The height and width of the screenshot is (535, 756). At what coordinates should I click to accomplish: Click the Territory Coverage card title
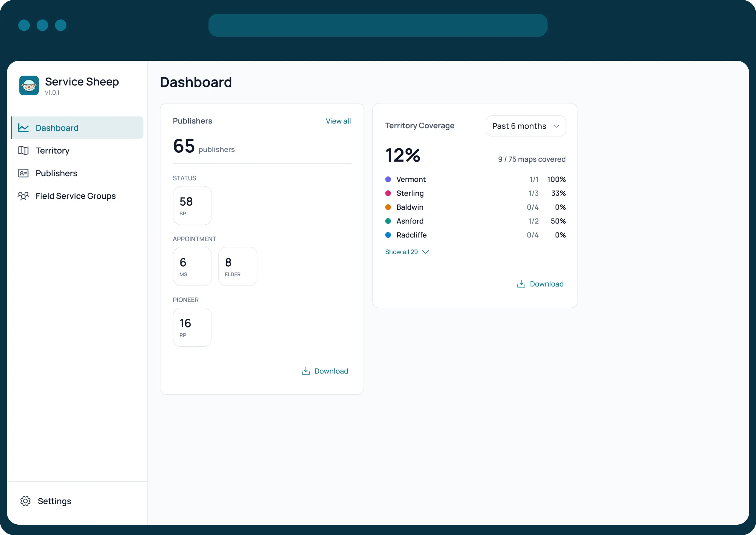click(420, 125)
